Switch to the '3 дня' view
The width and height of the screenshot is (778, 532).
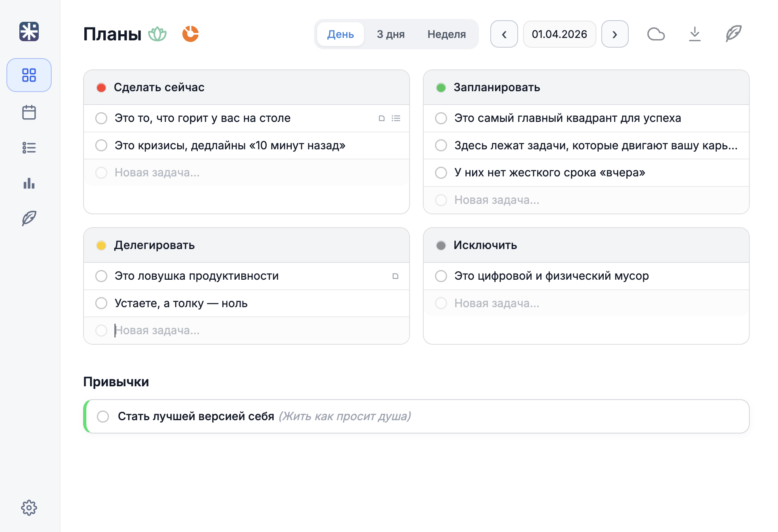click(x=390, y=34)
